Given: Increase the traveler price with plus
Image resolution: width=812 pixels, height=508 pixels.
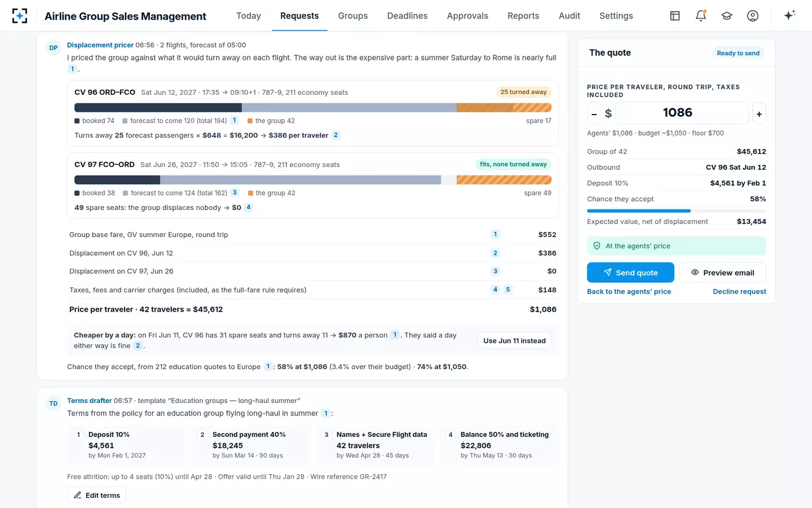Looking at the screenshot, I should click(x=759, y=113).
